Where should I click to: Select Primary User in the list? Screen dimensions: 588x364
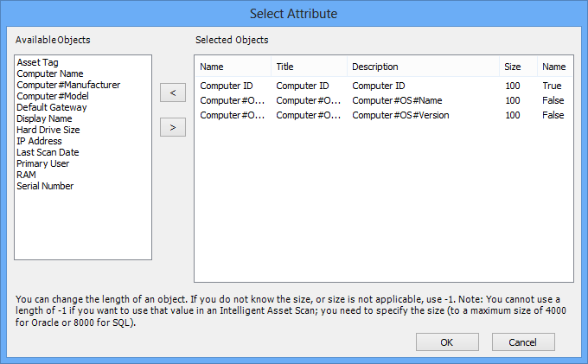[42, 163]
